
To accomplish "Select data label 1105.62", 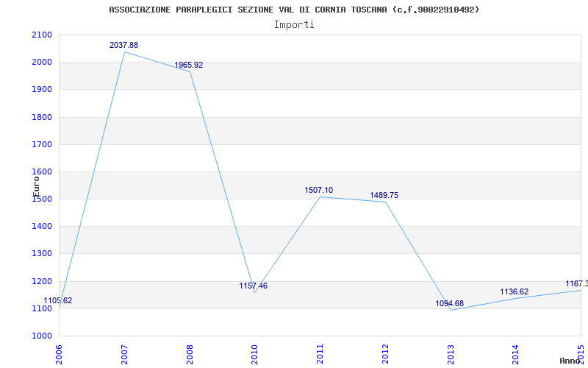I will coord(58,300).
